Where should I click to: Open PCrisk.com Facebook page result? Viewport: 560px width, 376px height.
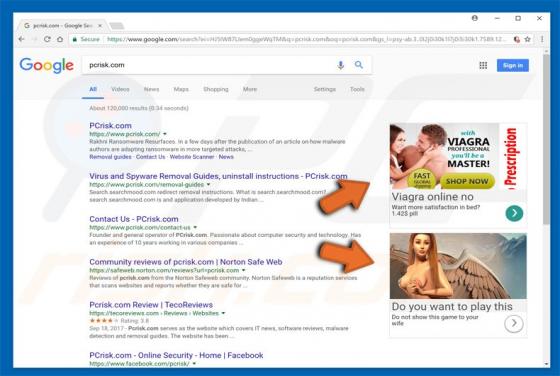coord(176,355)
